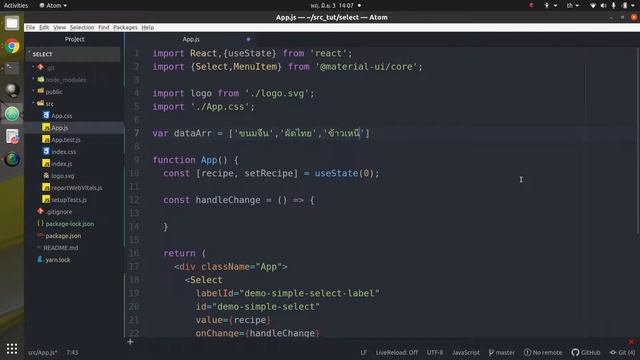Screen dimensions: 640x360
Task: Open the volume icon in top bar
Action: pos(603,6)
